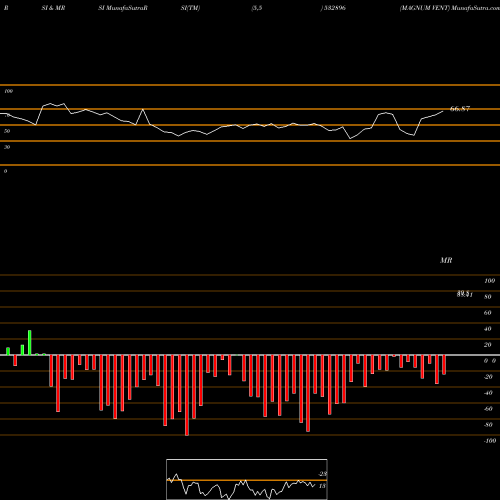Click the '100' label on the RSI axis
Screen dimensions: 500x500
click(x=8, y=91)
